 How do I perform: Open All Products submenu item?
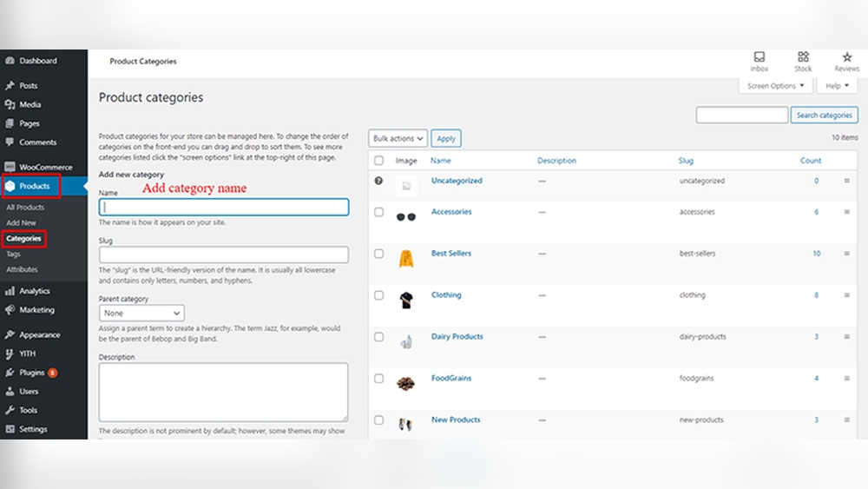click(x=25, y=207)
